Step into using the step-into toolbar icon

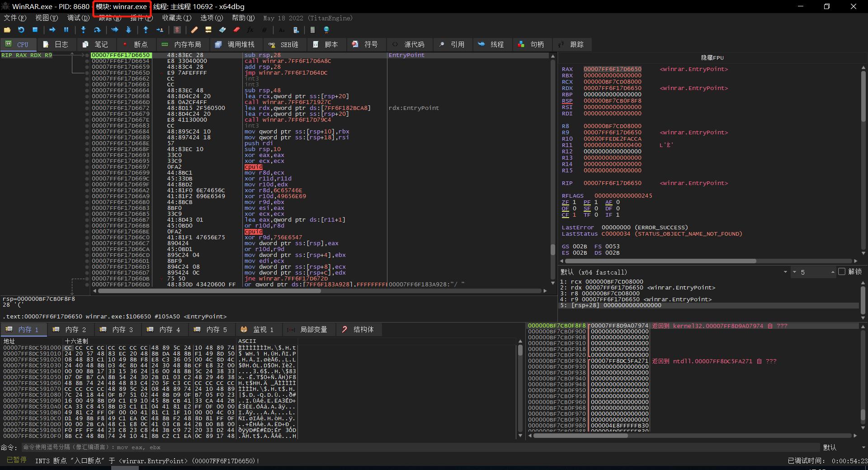pyautogui.click(x=84, y=30)
